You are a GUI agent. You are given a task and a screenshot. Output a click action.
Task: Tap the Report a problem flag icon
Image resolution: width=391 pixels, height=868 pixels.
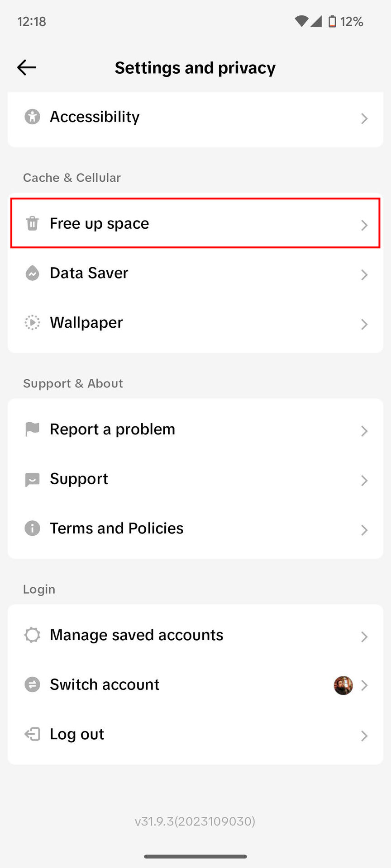(x=32, y=429)
